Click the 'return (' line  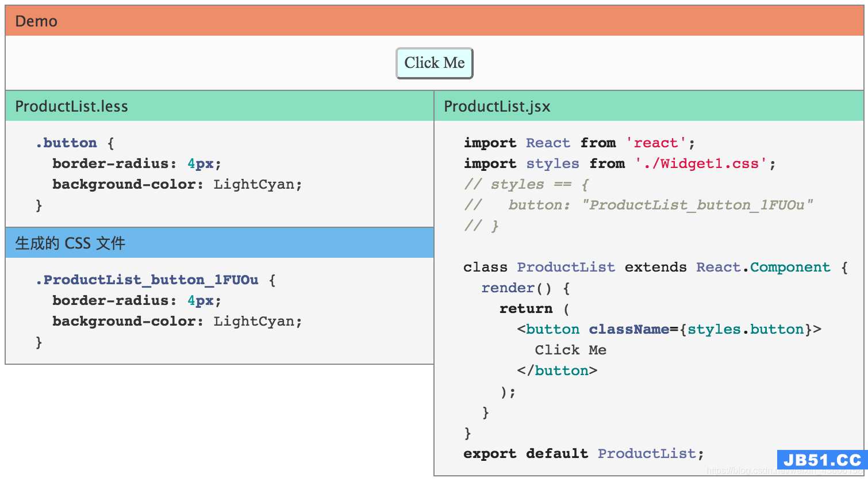pos(535,308)
